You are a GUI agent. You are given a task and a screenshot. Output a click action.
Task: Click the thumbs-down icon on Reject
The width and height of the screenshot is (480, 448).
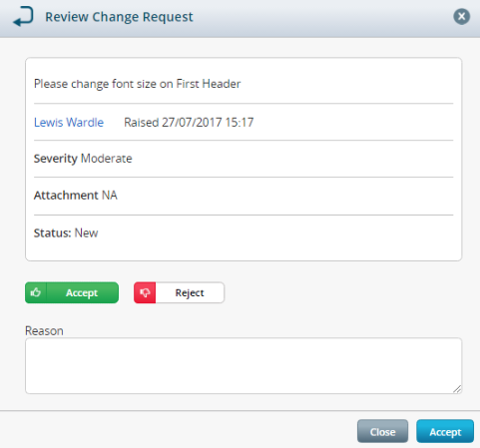[x=145, y=292]
